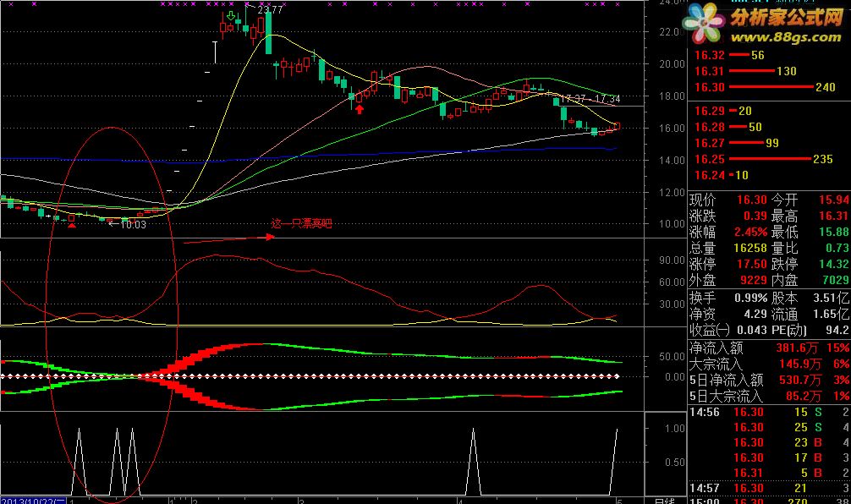The width and height of the screenshot is (851, 504).
Task: Click the 60.00 indicator axis label
Action: 672,282
